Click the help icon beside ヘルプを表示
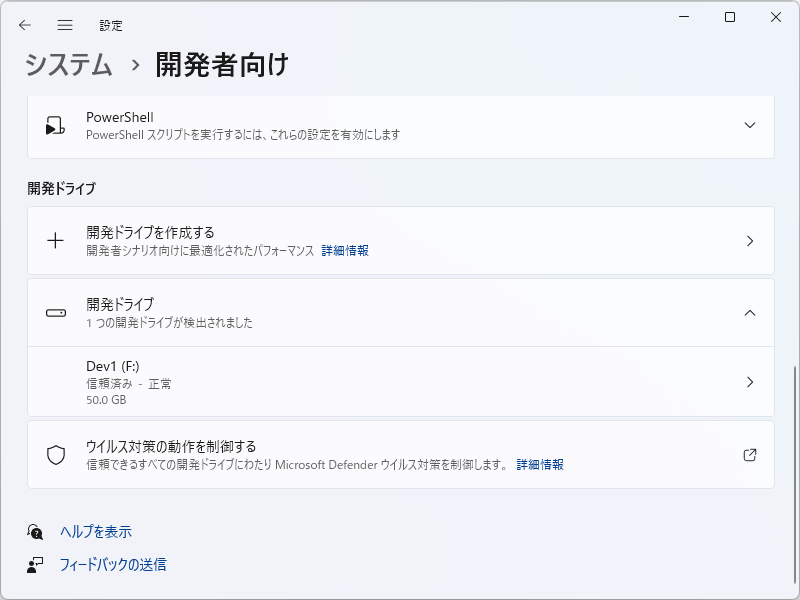Viewport: 800px width, 600px height. coord(34,531)
